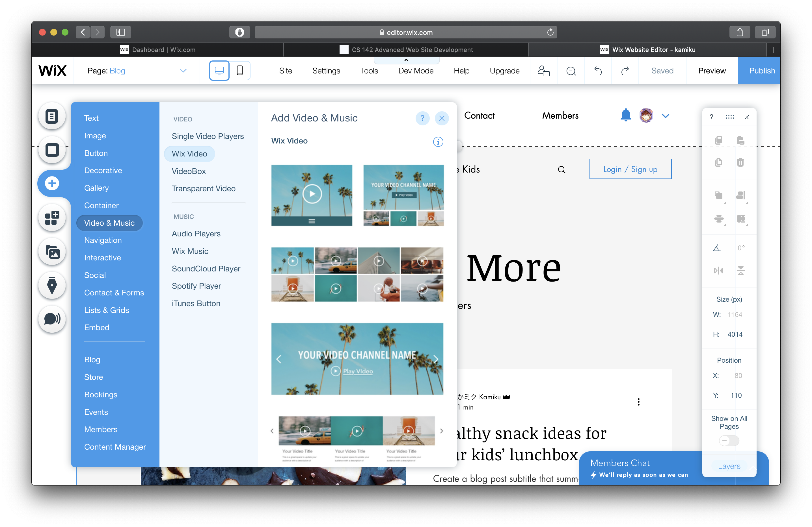Click the undo arrow in the top bar
Screen dimensions: 812x527
point(598,71)
